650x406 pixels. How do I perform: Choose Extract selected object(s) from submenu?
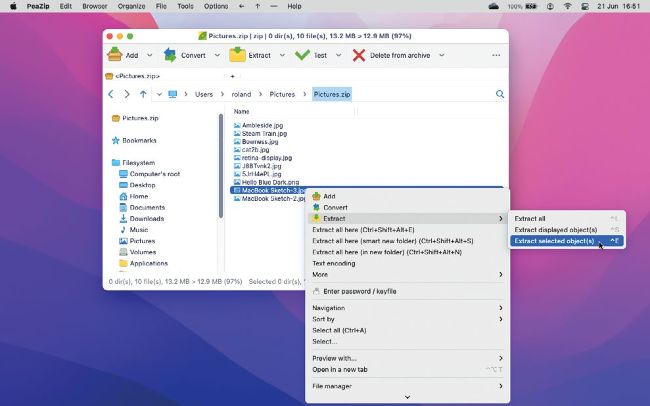554,241
